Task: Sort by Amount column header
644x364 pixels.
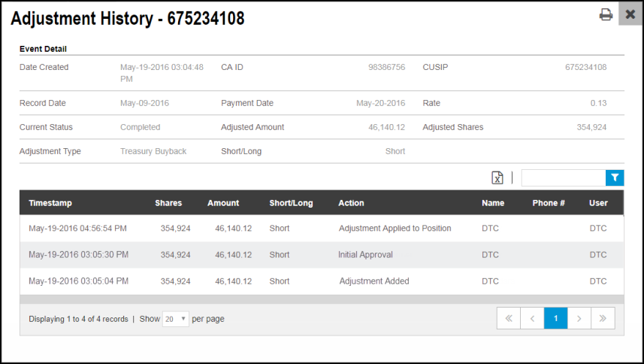Action: (223, 203)
